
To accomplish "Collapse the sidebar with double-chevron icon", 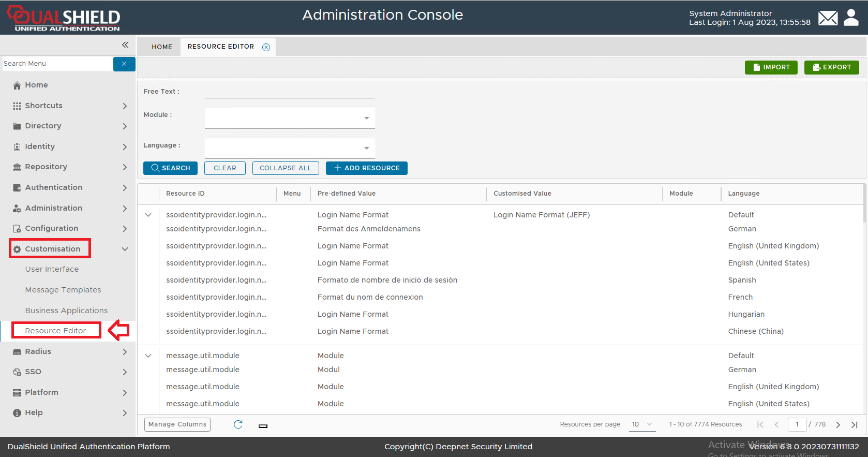I will [x=125, y=45].
